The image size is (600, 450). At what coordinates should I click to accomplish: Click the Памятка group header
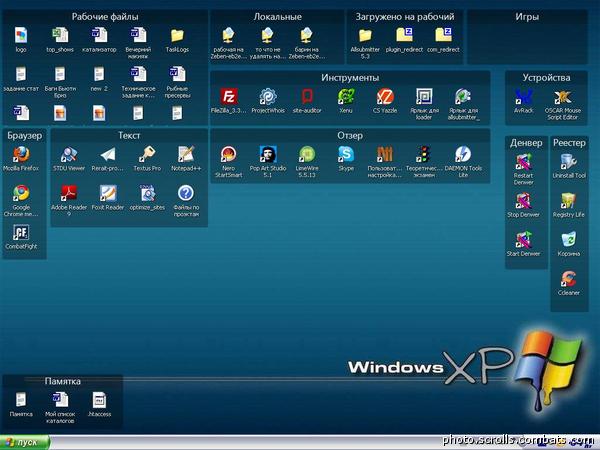(x=63, y=381)
